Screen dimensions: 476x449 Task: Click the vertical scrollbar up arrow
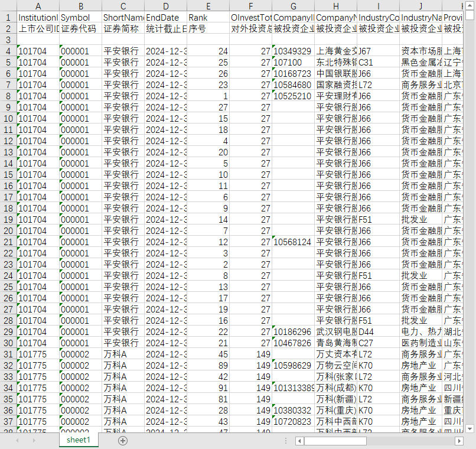pos(470,5)
